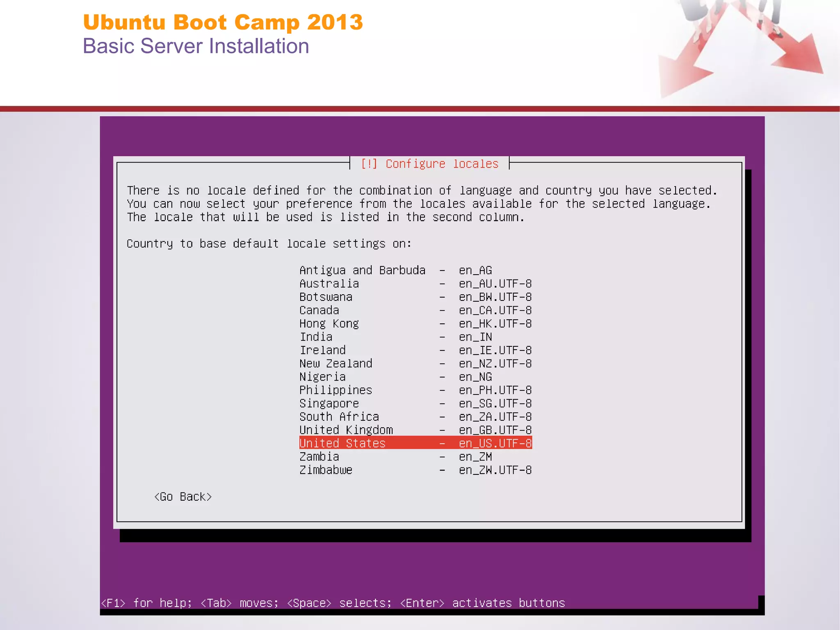Pick South Africa locale row
Image resolution: width=840 pixels, height=630 pixels.
415,417
